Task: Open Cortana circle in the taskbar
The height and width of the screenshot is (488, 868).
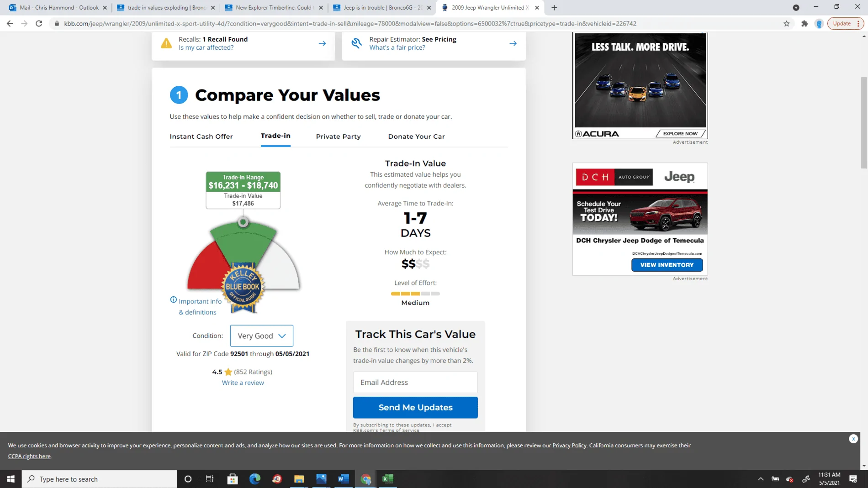Action: (188, 479)
